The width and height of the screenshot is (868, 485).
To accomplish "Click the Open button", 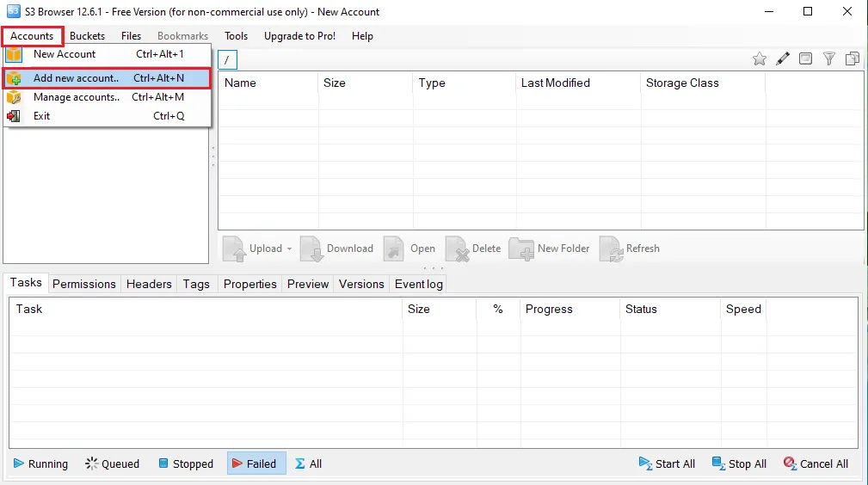I will click(409, 249).
